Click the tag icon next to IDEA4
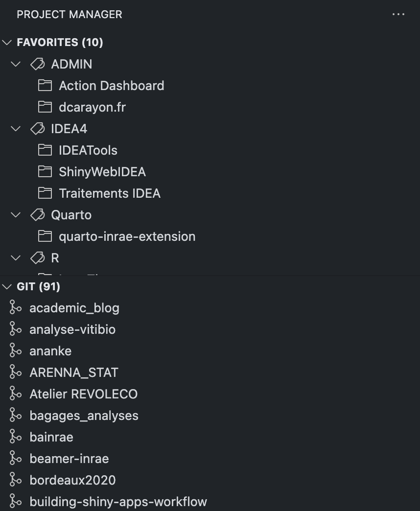Image resolution: width=420 pixels, height=511 pixels. click(x=37, y=129)
